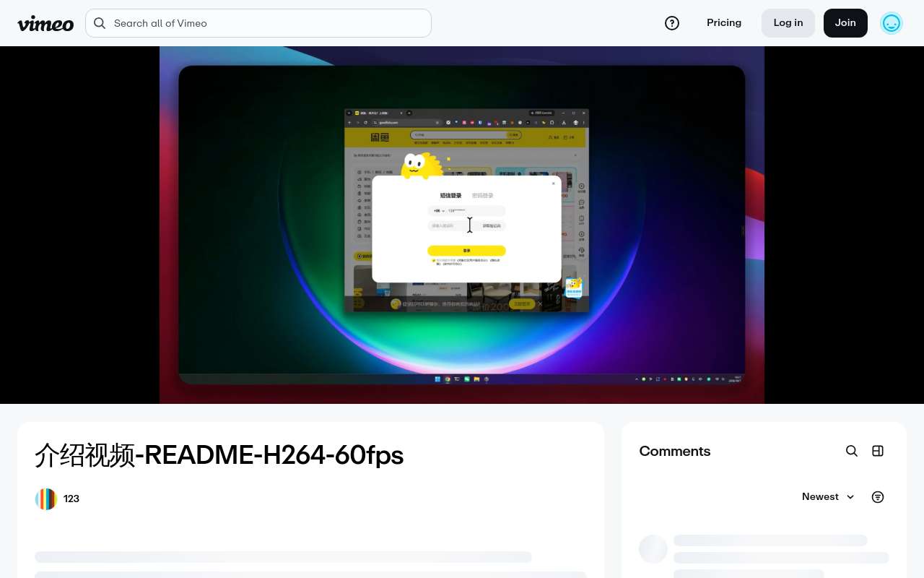Collapse the Comments side panel icon
Image resolution: width=924 pixels, height=578 pixels.
coord(878,451)
